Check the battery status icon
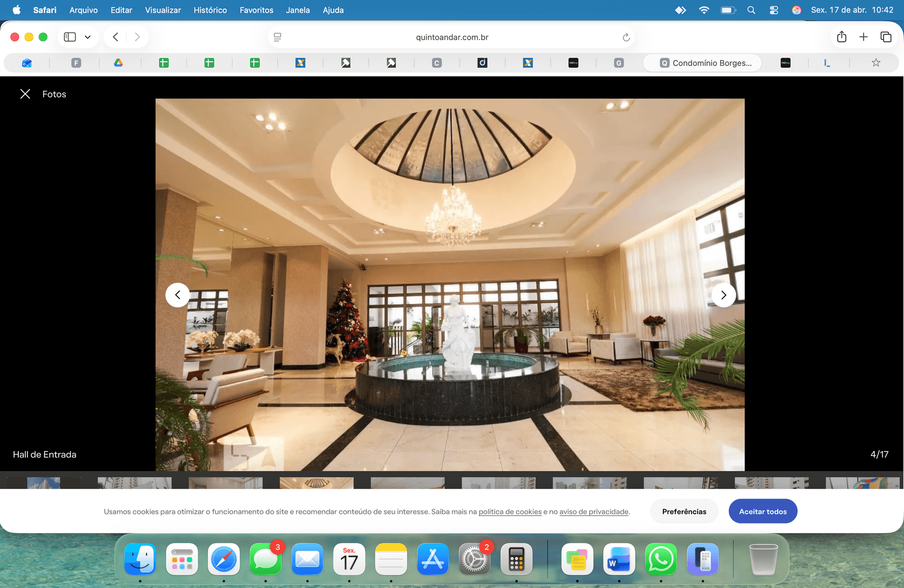904x588 pixels. (x=728, y=10)
